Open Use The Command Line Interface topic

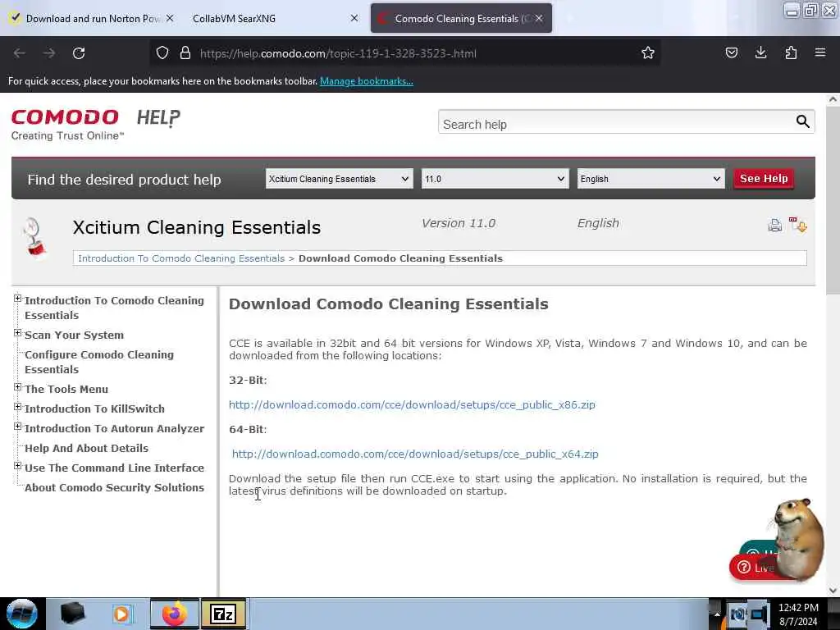[115, 468]
